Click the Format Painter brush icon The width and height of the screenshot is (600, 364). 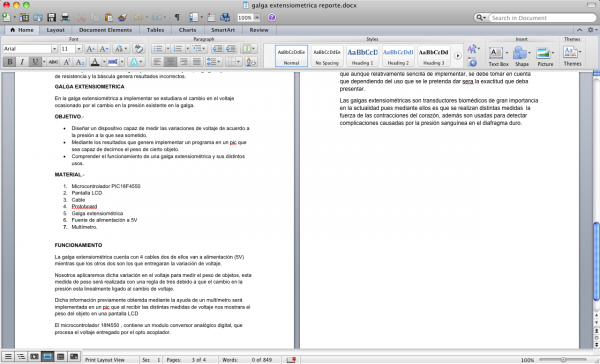pyautogui.click(x=122, y=17)
